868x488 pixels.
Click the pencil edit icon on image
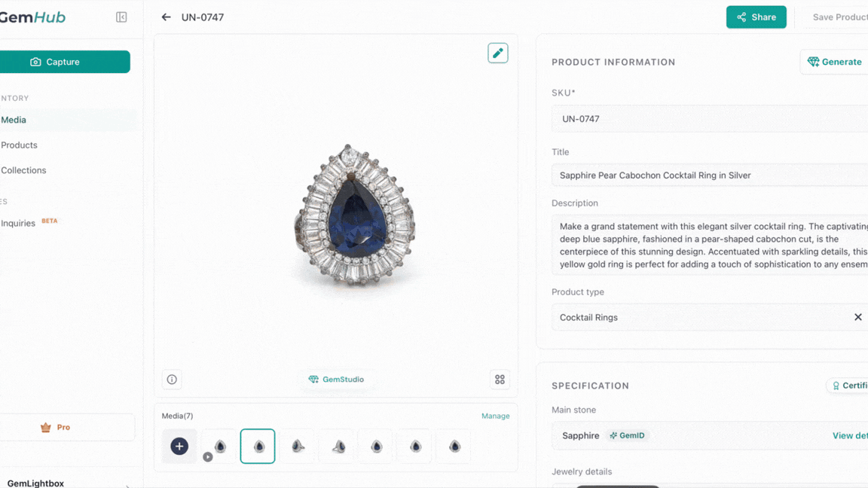498,53
